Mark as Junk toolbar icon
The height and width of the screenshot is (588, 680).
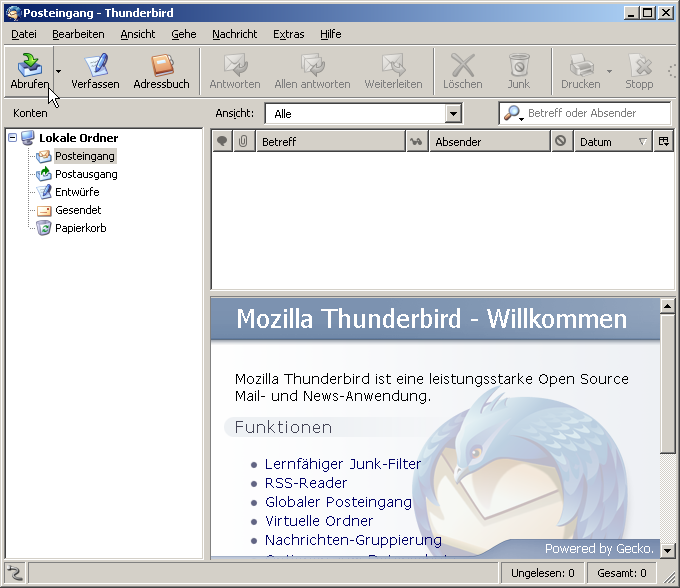519,65
